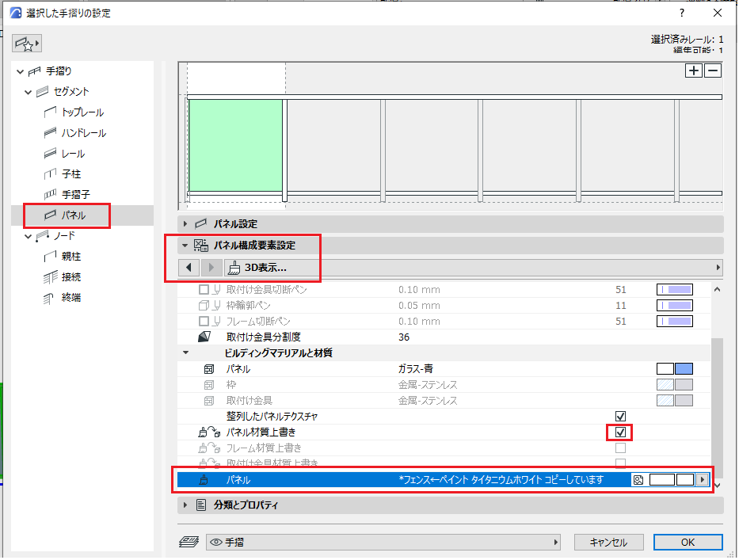Toggle フレーム材質上書き checkbox
The width and height of the screenshot is (739, 560).
point(620,448)
